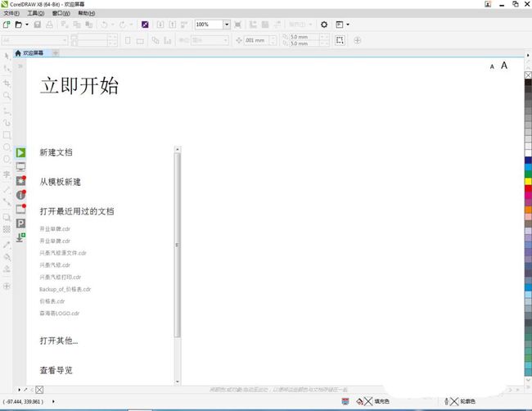Open the Membership P icon

pyautogui.click(x=20, y=224)
